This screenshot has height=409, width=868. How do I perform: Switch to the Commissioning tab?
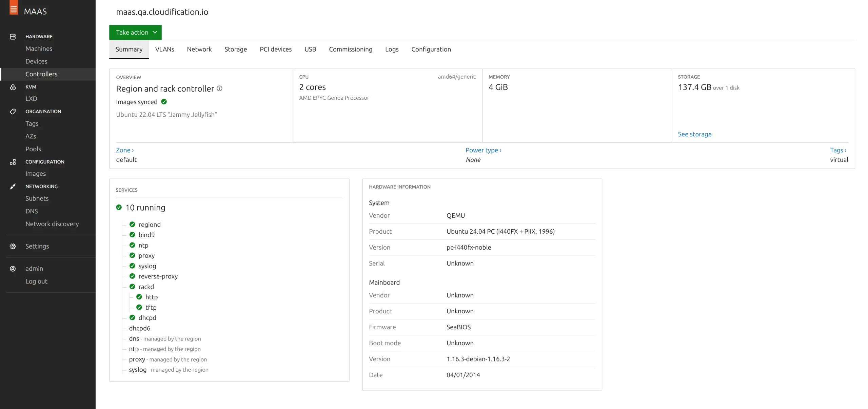click(350, 50)
